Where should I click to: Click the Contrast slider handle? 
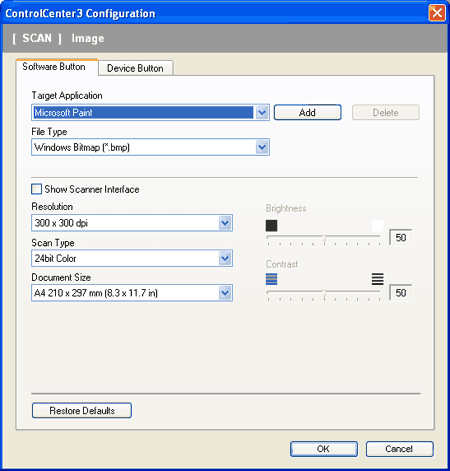(324, 293)
